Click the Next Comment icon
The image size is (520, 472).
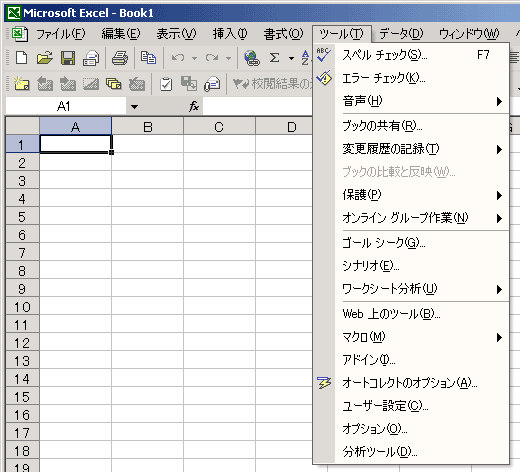pos(68,84)
